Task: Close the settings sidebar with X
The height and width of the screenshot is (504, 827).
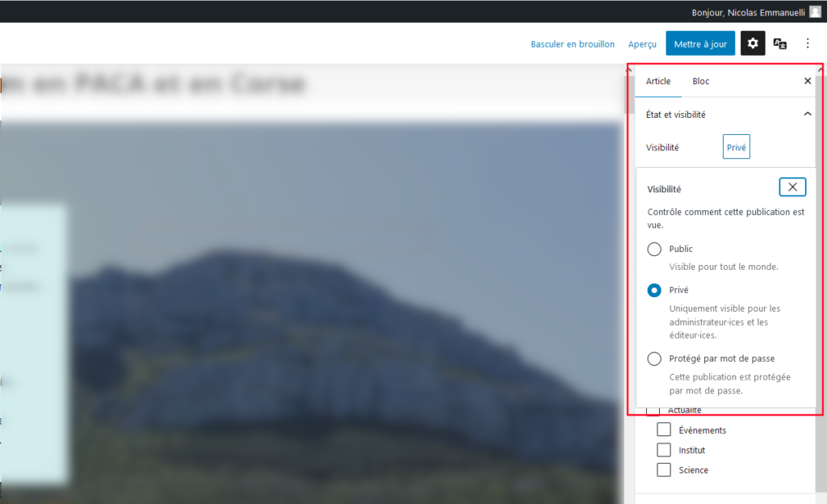Action: click(x=808, y=82)
